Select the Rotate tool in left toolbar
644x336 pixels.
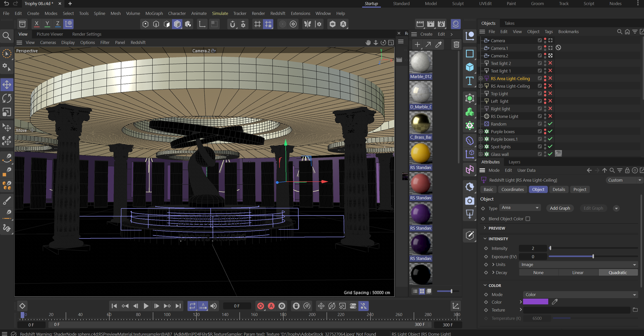(7, 98)
